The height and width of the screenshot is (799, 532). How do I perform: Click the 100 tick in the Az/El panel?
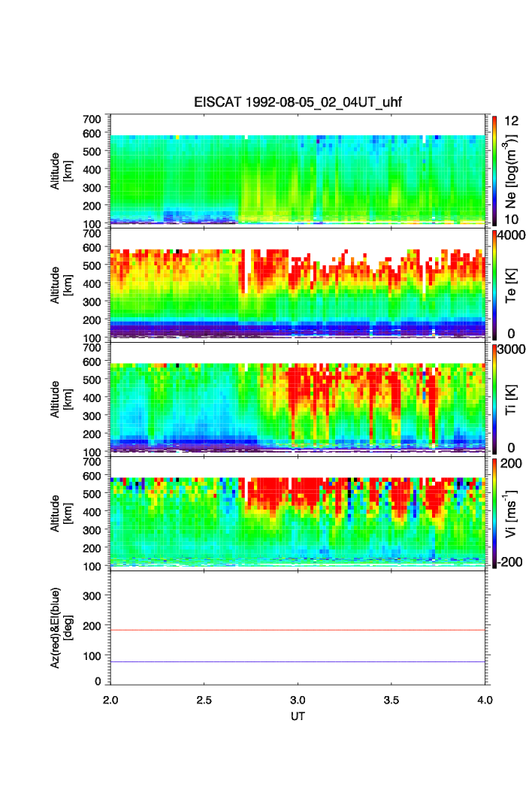tap(92, 656)
